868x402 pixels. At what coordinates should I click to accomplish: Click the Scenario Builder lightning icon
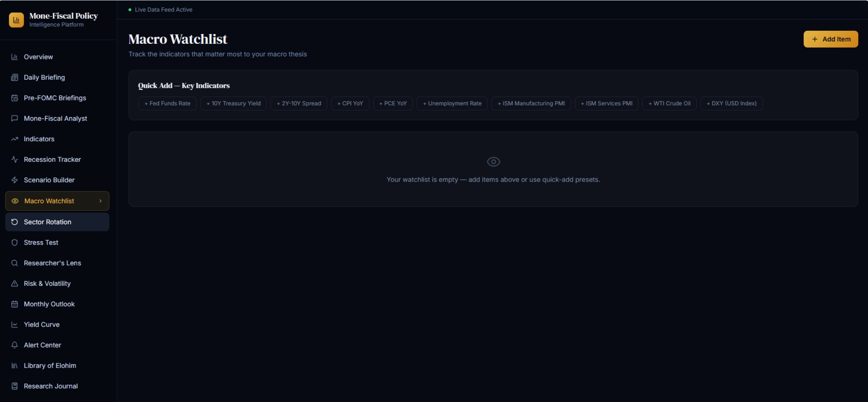tap(14, 180)
